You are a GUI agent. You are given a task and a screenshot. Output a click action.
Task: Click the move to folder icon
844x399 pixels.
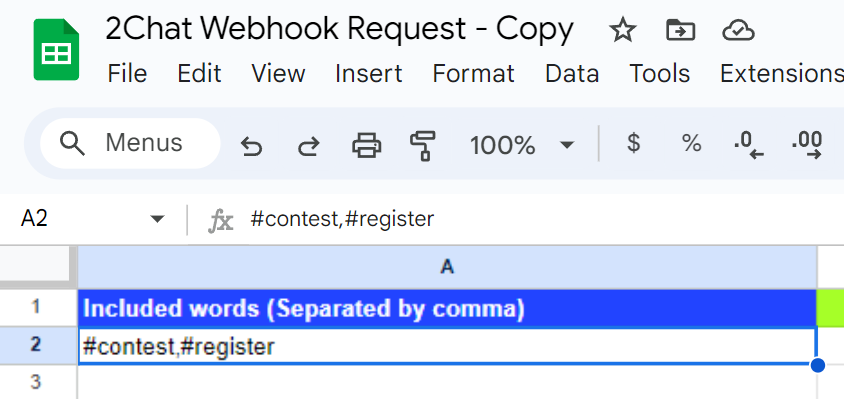680,30
